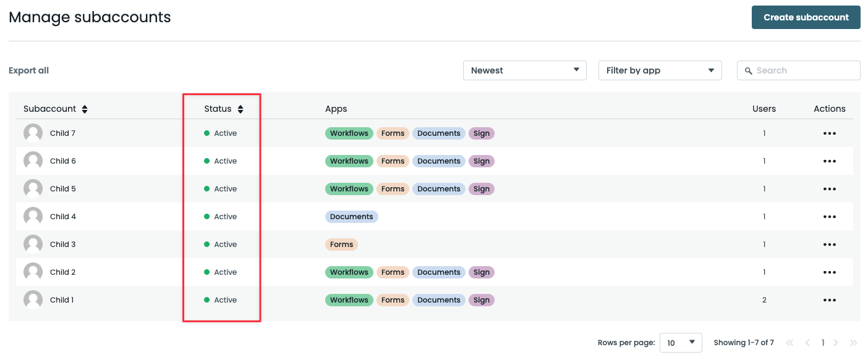Click the Sign tag for Child 2

[x=481, y=272]
